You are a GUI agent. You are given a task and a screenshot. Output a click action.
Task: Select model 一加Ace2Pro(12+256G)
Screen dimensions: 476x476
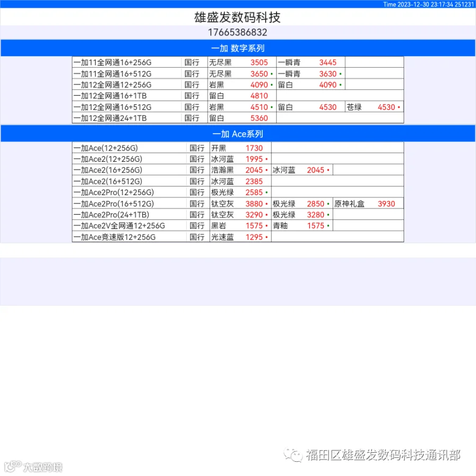pyautogui.click(x=114, y=192)
